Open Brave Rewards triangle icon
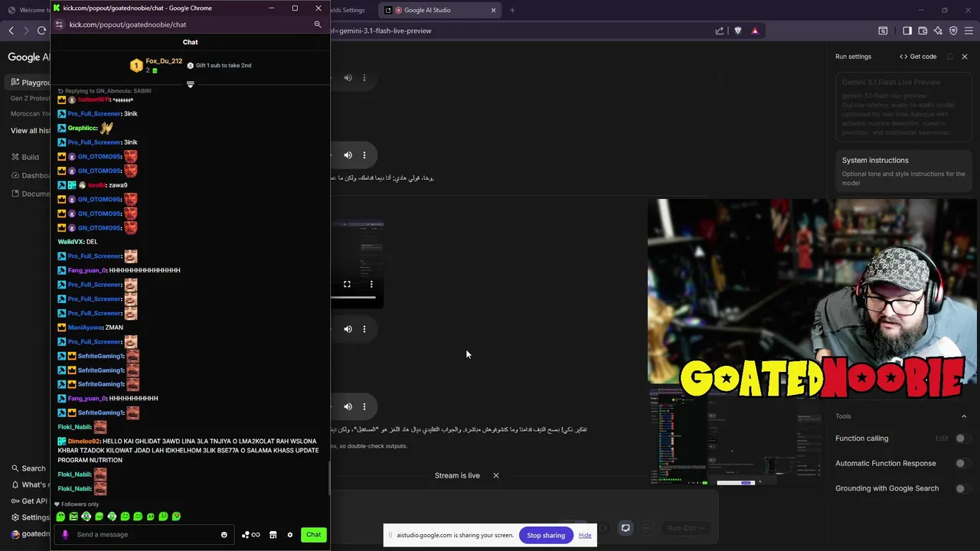The width and height of the screenshot is (980, 551). point(755,31)
